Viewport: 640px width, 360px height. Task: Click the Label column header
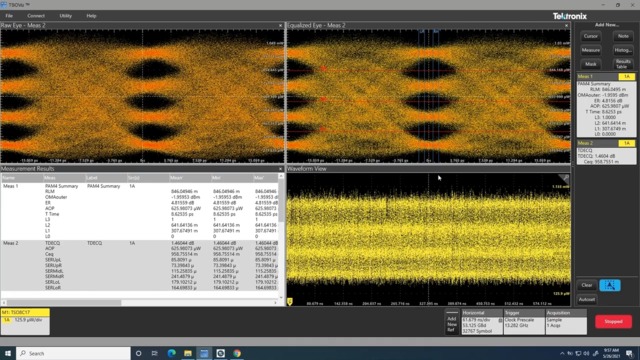pyautogui.click(x=106, y=178)
